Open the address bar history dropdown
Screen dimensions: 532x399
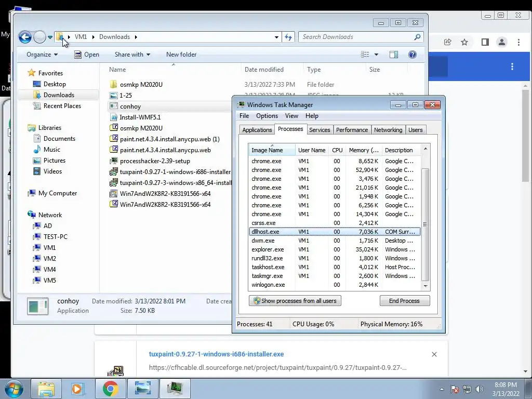click(276, 37)
